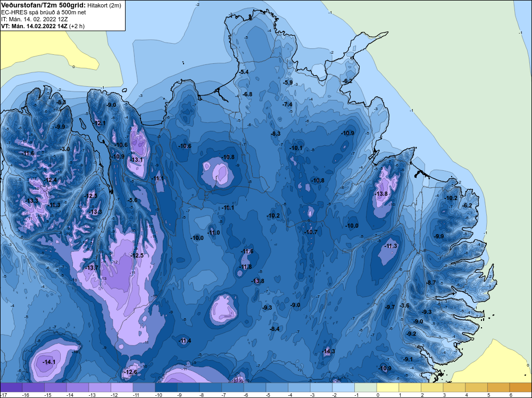
Task: Click the -14.3 temperature label
Action: point(329,351)
